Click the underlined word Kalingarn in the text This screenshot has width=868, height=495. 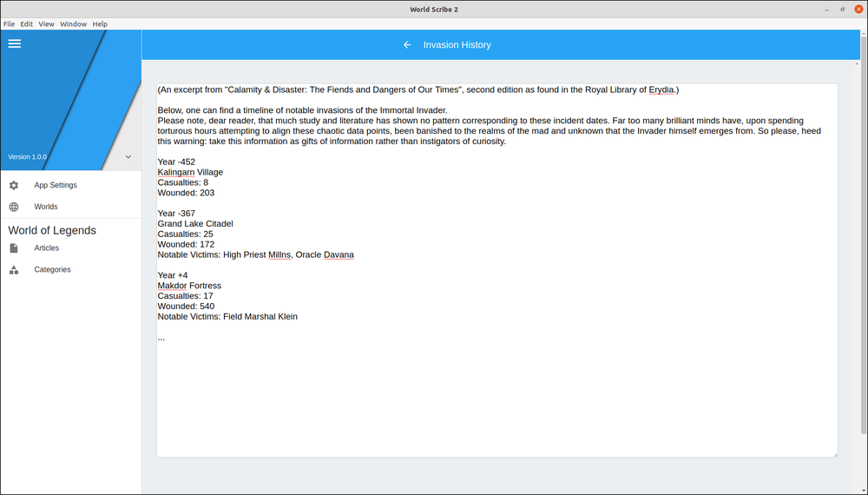pyautogui.click(x=176, y=172)
